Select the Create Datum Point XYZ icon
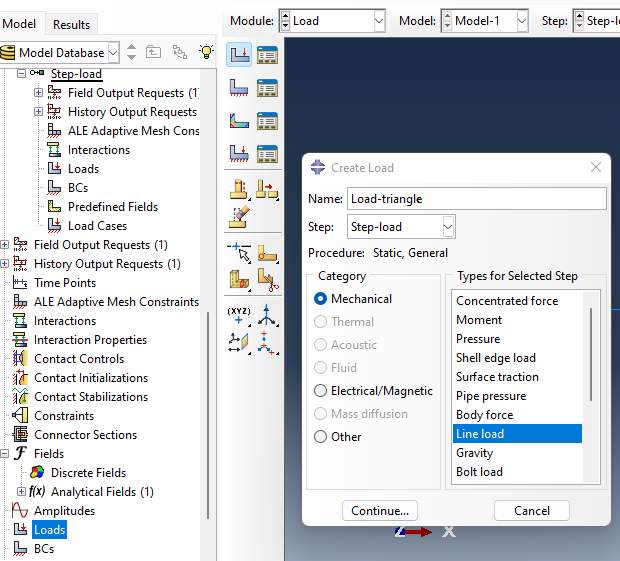 (239, 316)
